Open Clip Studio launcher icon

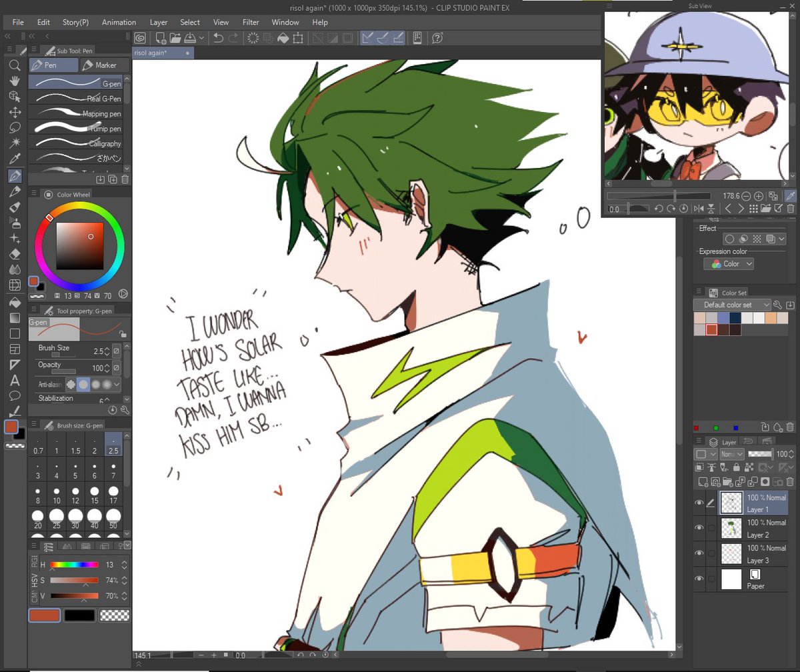tap(141, 38)
